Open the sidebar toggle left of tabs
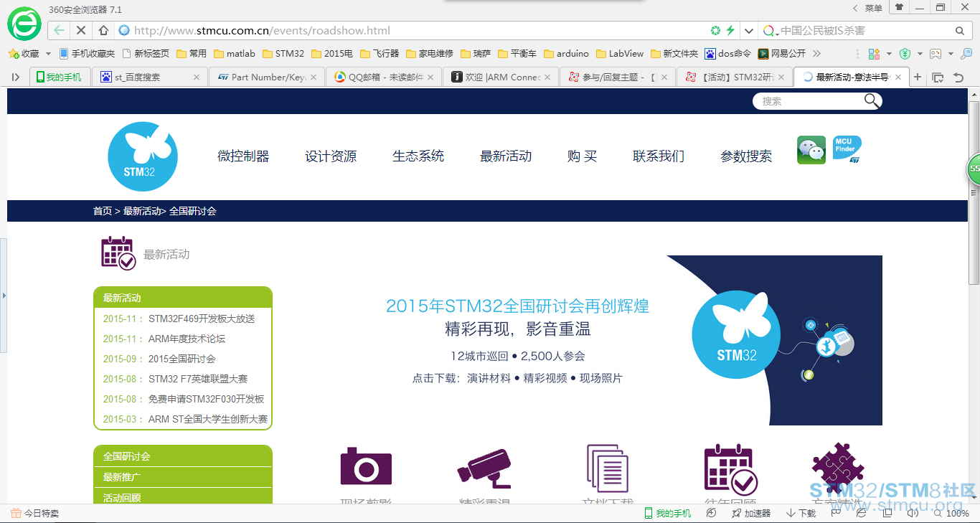 pyautogui.click(x=15, y=77)
